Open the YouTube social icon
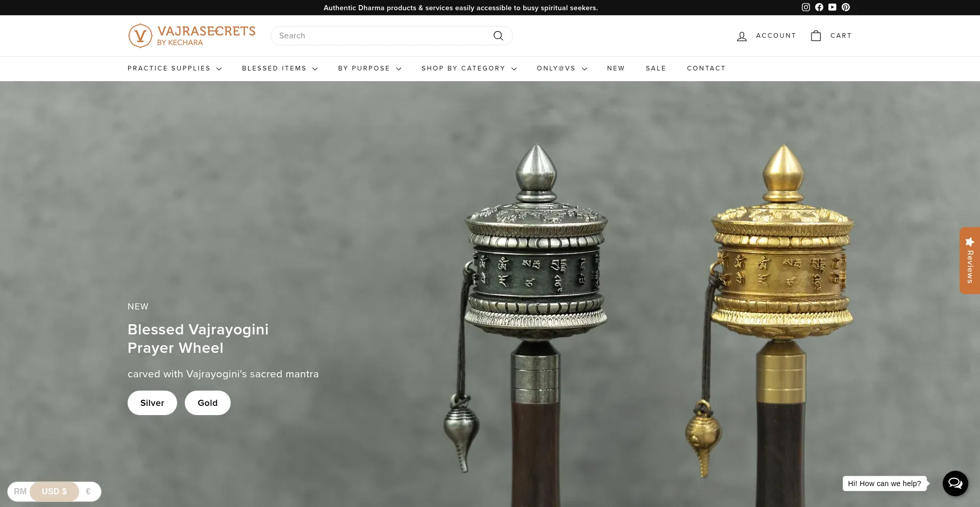The width and height of the screenshot is (980, 507). click(x=832, y=7)
